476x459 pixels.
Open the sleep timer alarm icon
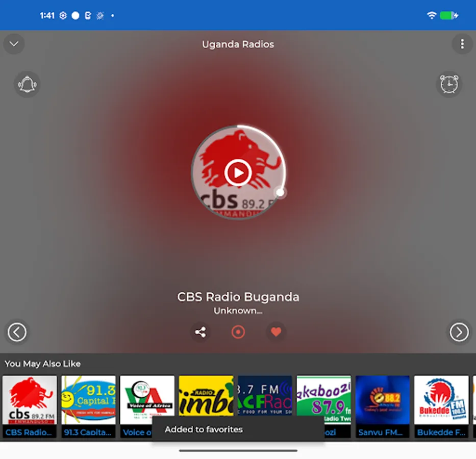point(449,84)
